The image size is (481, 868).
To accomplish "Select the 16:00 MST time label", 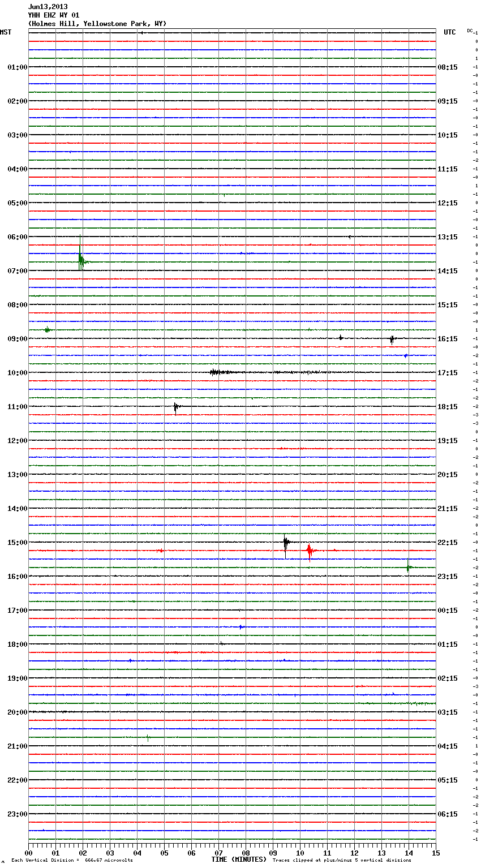I will 17,577.
